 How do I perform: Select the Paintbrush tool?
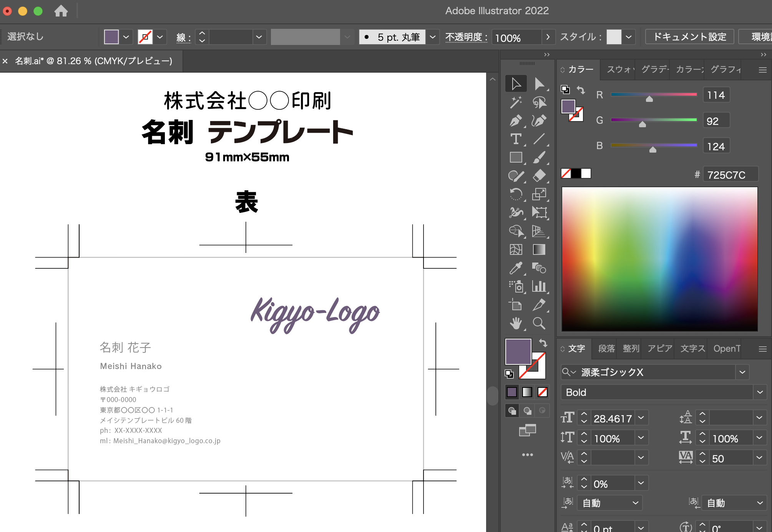pos(539,157)
